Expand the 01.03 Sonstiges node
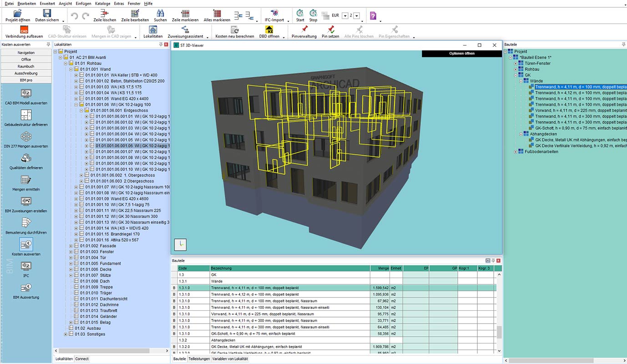The width and height of the screenshot is (627, 364). (x=66, y=334)
